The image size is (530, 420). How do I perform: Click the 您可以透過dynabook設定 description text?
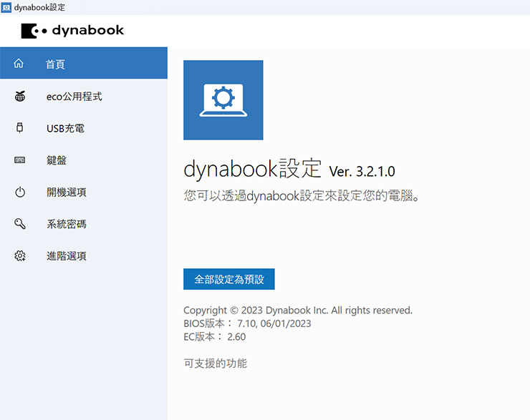[x=302, y=195]
